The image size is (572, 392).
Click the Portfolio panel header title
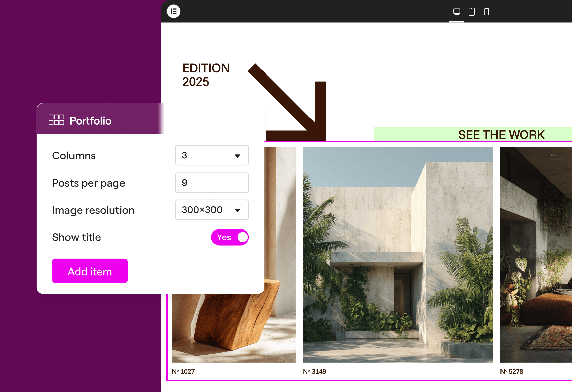pyautogui.click(x=91, y=121)
